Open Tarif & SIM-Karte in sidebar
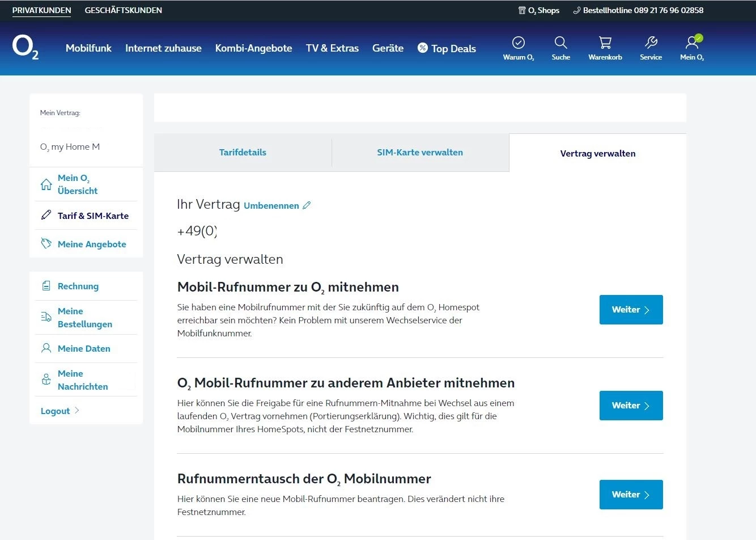The width and height of the screenshot is (756, 540). coord(93,216)
